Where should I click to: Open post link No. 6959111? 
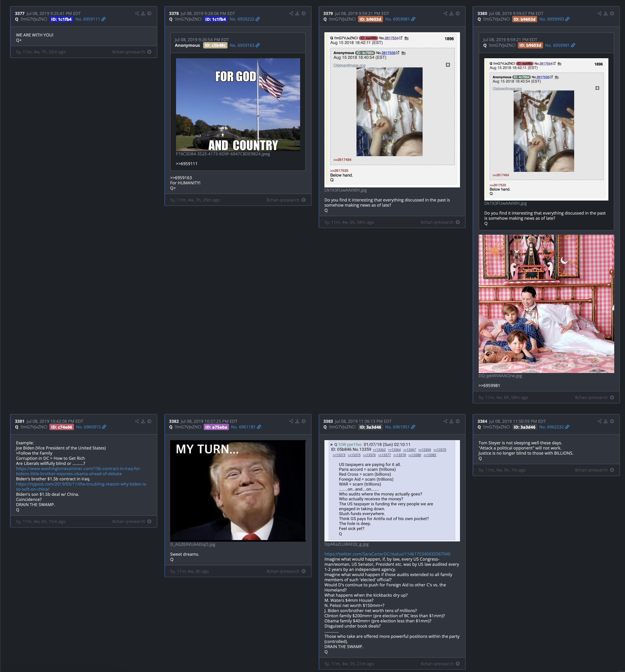[x=90, y=19]
